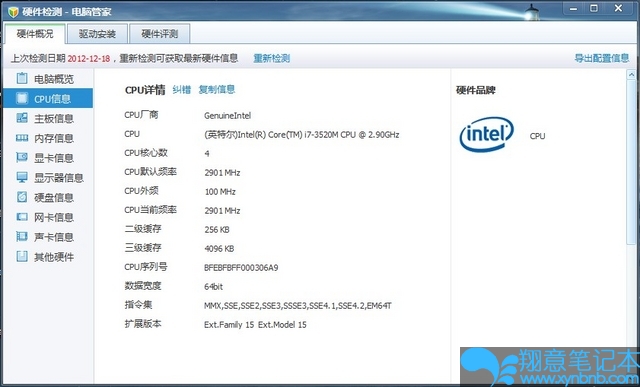Click the CPU核心数 value 4

(x=207, y=153)
